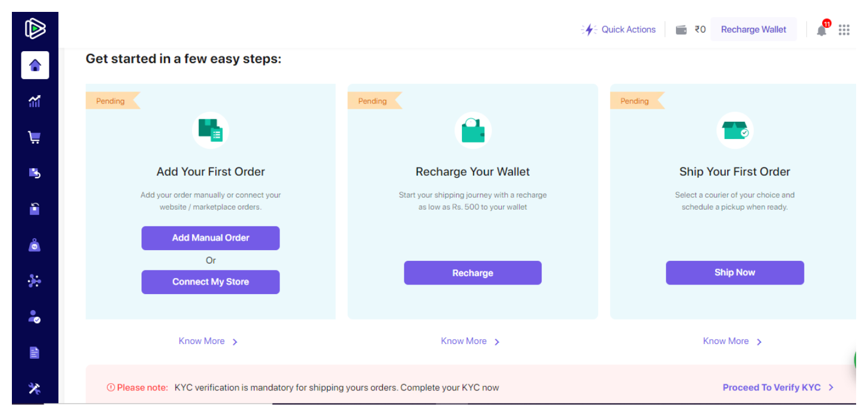
Task: Click the chevron after Proceed To Verify KYC
Action: 831,387
